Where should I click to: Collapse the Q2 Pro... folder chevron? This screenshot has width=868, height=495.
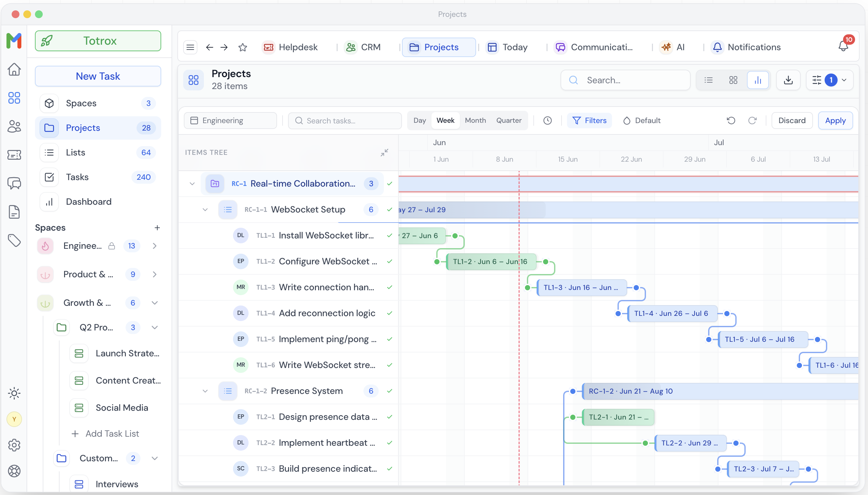pyautogui.click(x=154, y=328)
